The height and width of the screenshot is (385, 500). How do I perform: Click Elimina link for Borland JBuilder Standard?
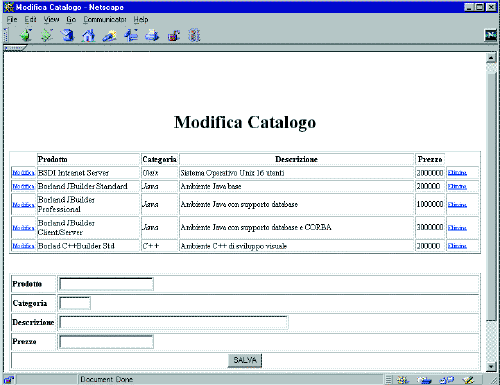coord(457,186)
